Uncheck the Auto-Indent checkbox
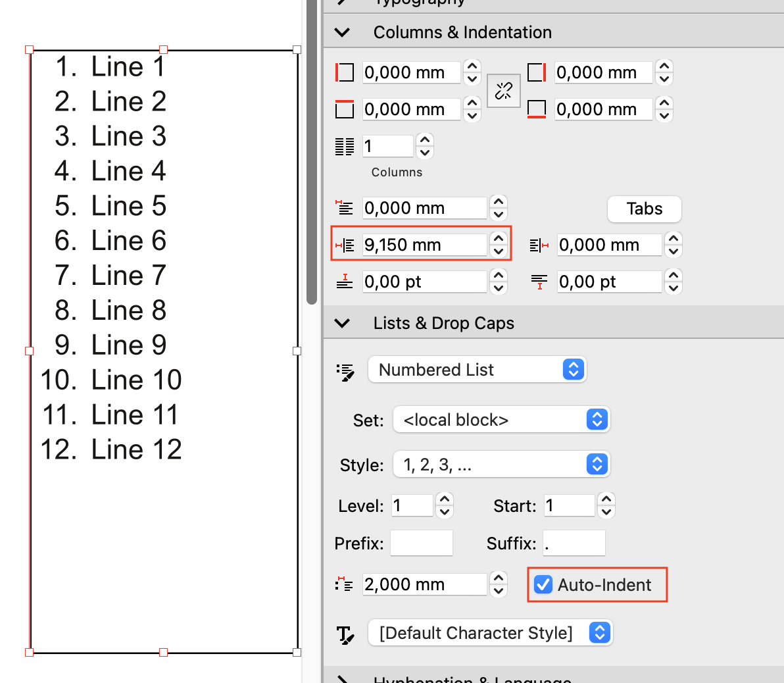Screen dimensions: 784x683 [543, 584]
